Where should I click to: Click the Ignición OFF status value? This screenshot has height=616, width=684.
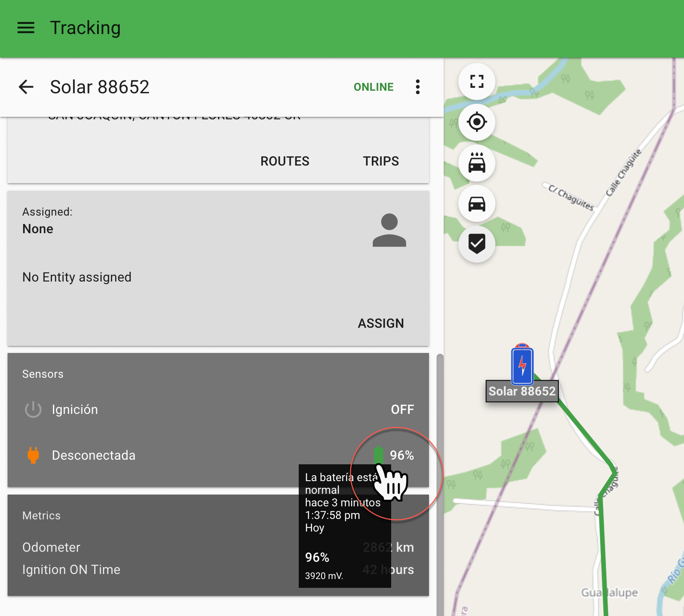click(x=402, y=410)
